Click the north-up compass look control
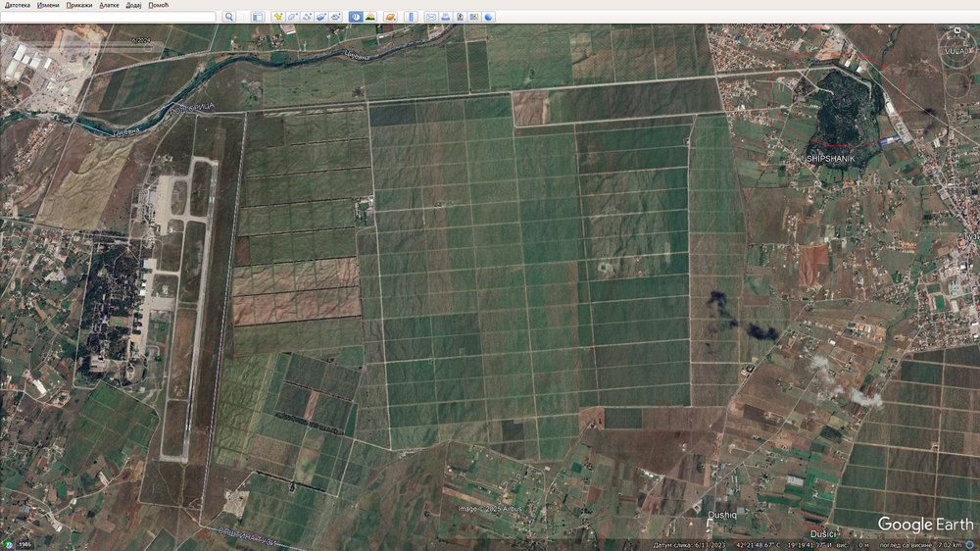The width and height of the screenshot is (980, 551). 956,49
